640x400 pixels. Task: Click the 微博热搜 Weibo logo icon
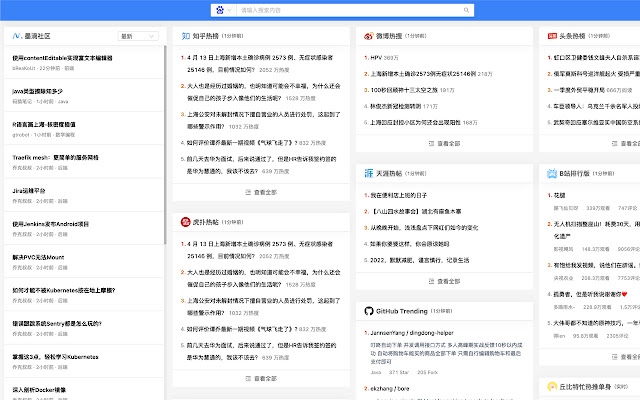click(x=369, y=36)
